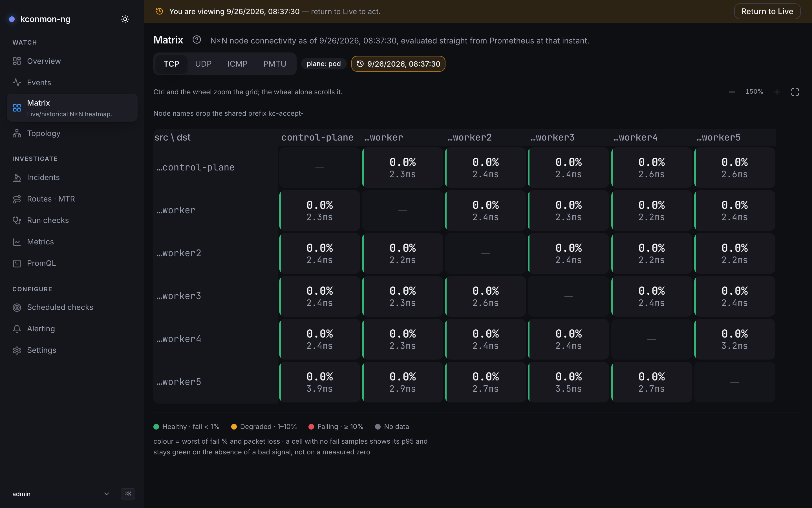Toggle the plane: pod chip
812x508 pixels.
pos(323,64)
